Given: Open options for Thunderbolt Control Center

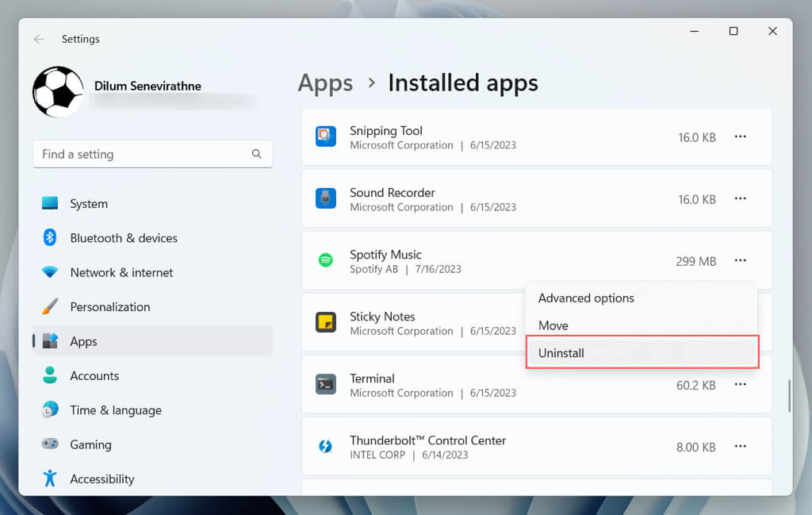Looking at the screenshot, I should [740, 447].
